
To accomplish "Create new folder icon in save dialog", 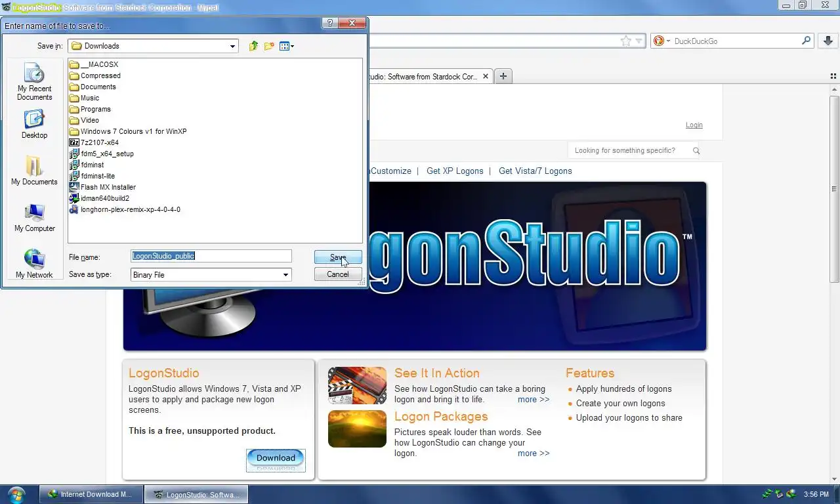I will (x=269, y=46).
